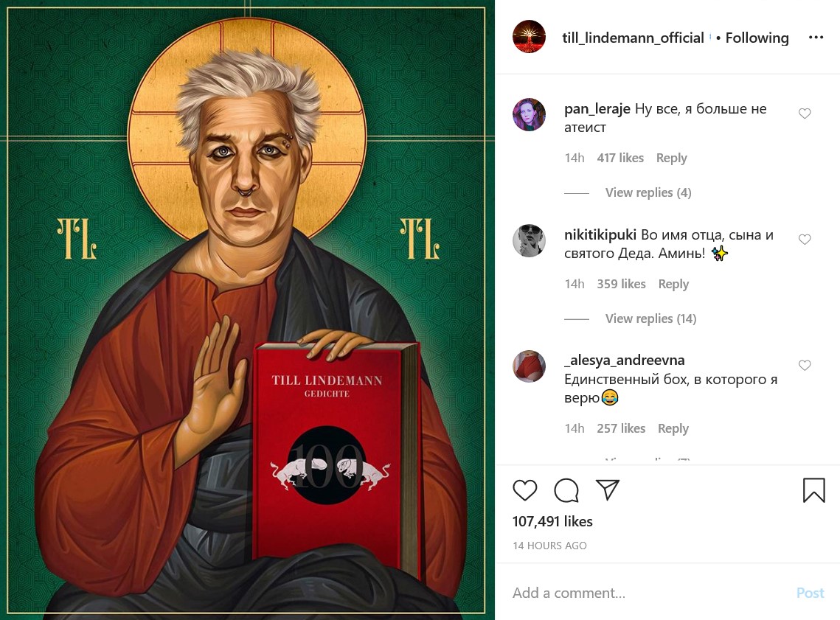Reply to _alesya_andreevna's comment
Viewport: 840px width, 620px height.
click(x=673, y=428)
